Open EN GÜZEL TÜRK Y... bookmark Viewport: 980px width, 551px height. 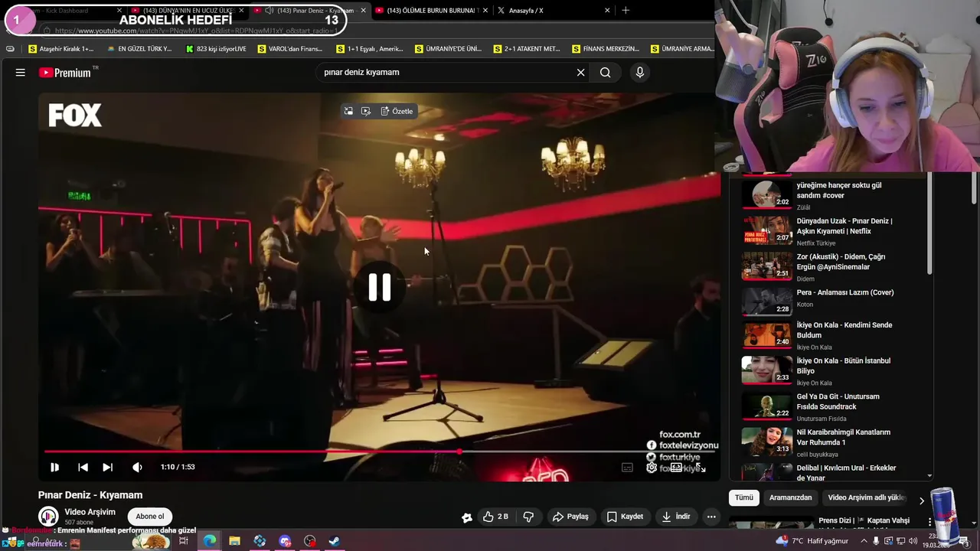click(x=139, y=49)
